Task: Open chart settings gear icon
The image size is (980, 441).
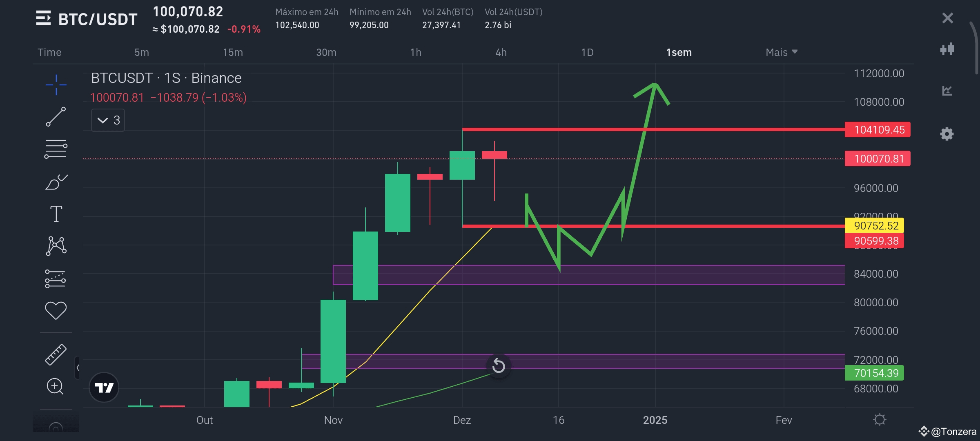Action: (947, 134)
